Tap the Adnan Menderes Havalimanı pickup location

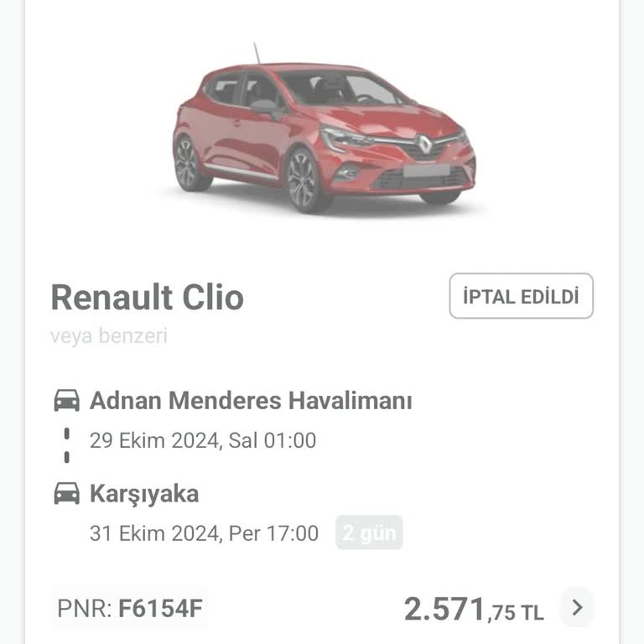[x=251, y=401]
